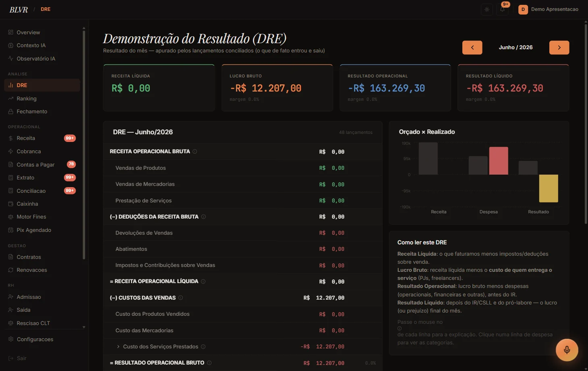Click info icon beside RESULTADO OPERACIONAL BRUTO

tap(209, 363)
